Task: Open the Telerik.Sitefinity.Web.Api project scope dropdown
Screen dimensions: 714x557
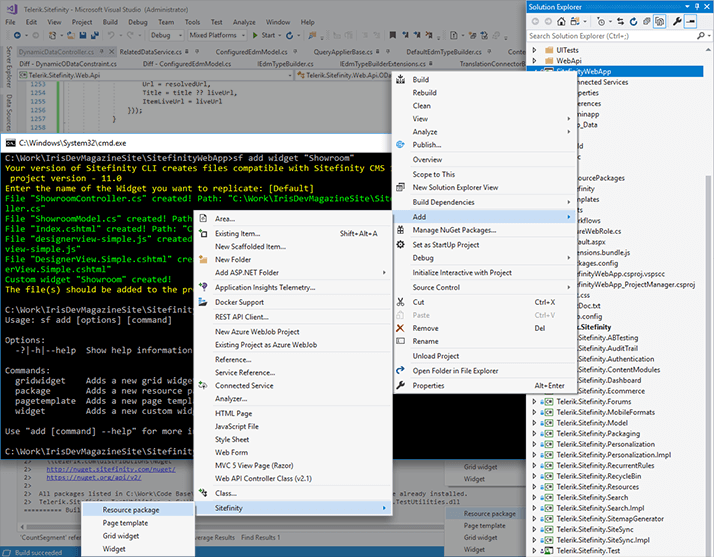Action: tap(156, 75)
